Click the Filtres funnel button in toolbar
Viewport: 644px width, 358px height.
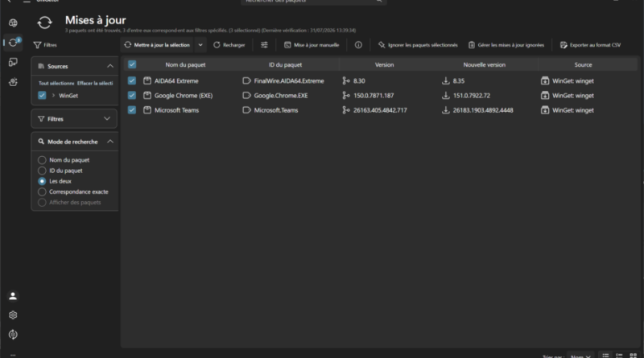(x=45, y=45)
